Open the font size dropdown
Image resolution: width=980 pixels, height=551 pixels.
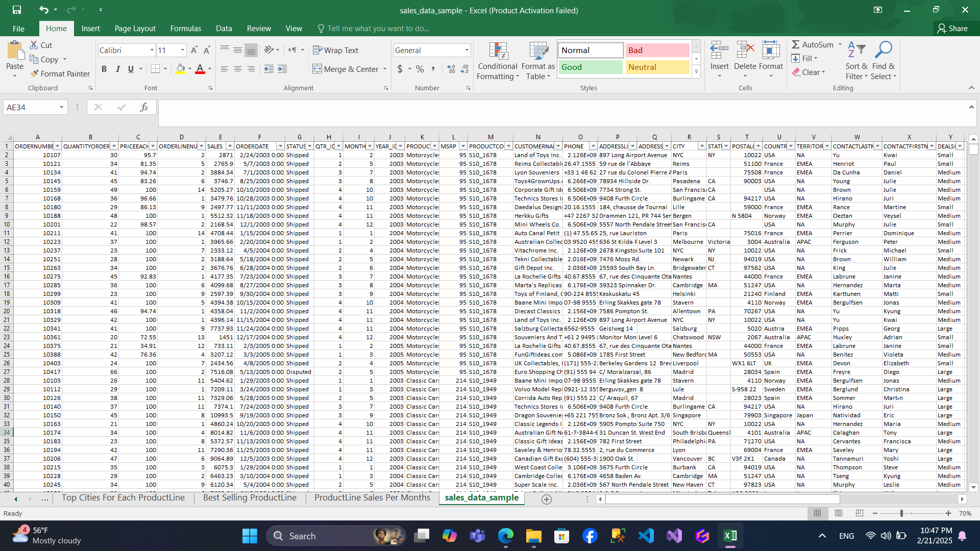coord(182,50)
